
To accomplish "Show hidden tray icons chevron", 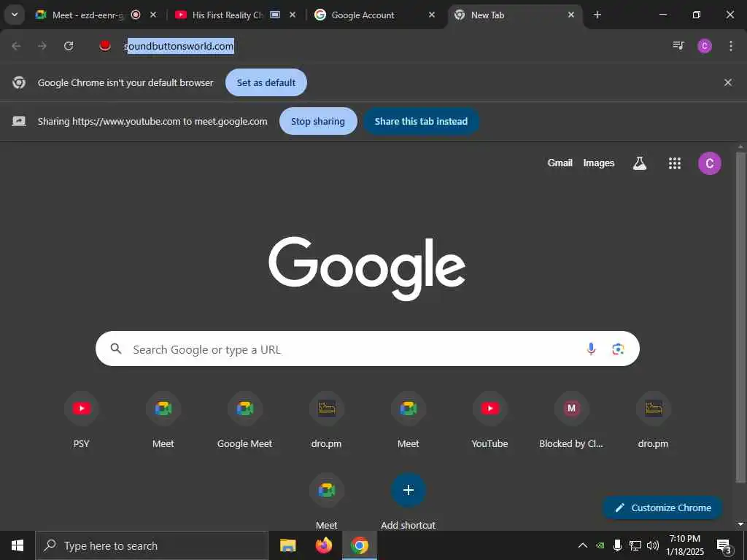I will pyautogui.click(x=582, y=545).
